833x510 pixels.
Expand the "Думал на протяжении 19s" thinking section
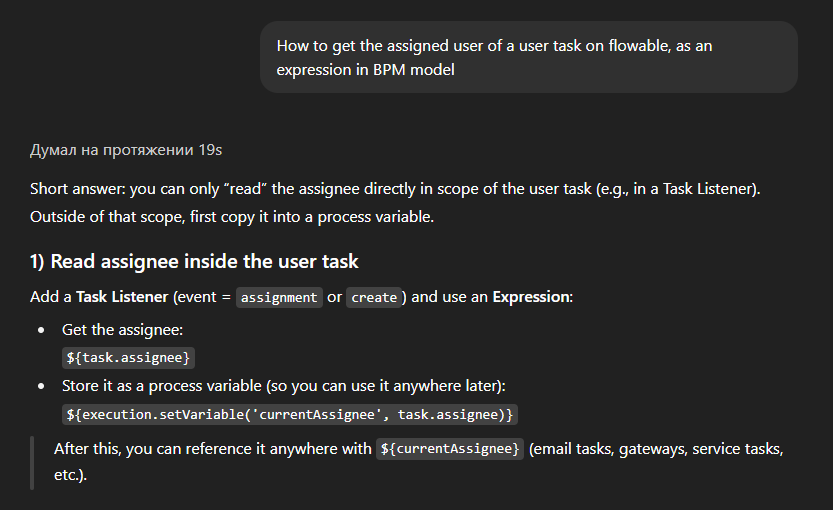tap(126, 150)
